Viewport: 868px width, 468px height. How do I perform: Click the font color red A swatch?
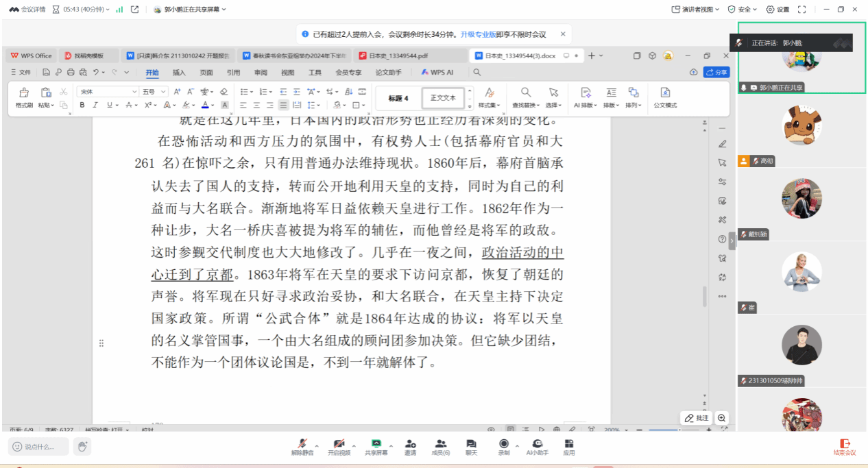[x=204, y=105]
